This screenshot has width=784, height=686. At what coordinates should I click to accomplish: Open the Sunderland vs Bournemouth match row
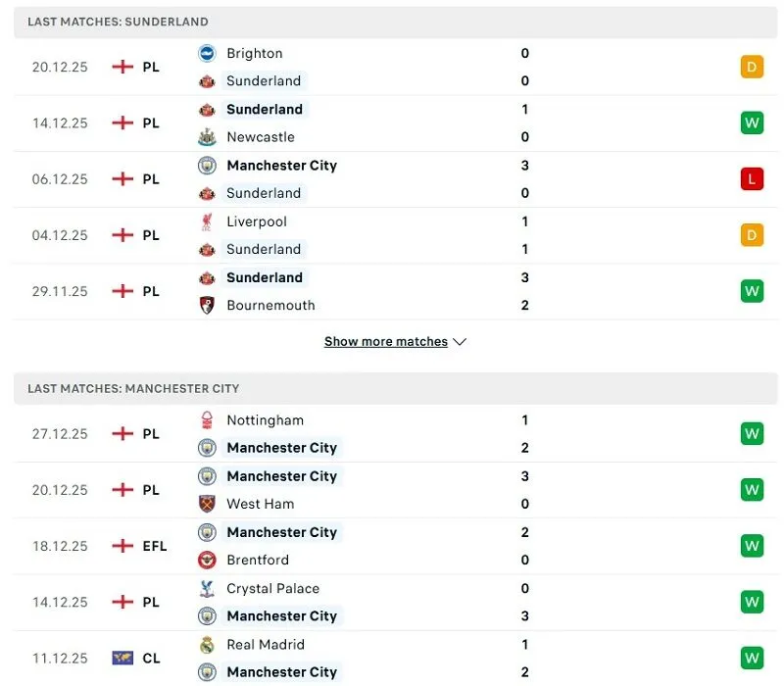tap(392, 291)
